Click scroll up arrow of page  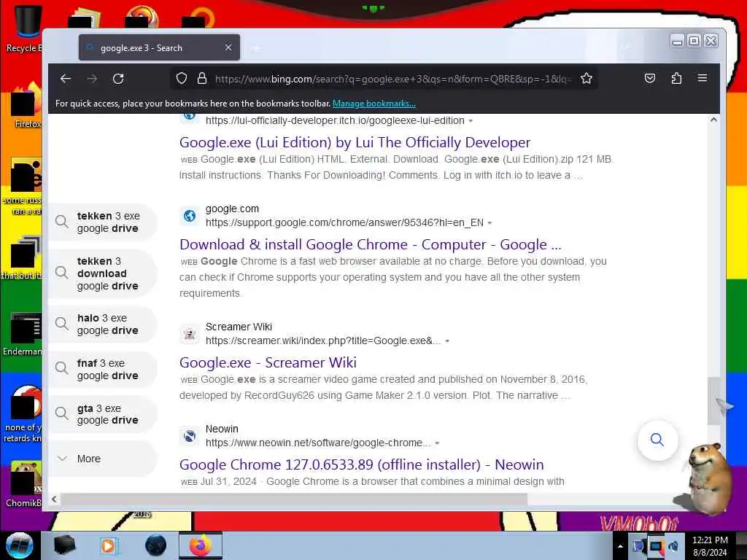point(713,120)
